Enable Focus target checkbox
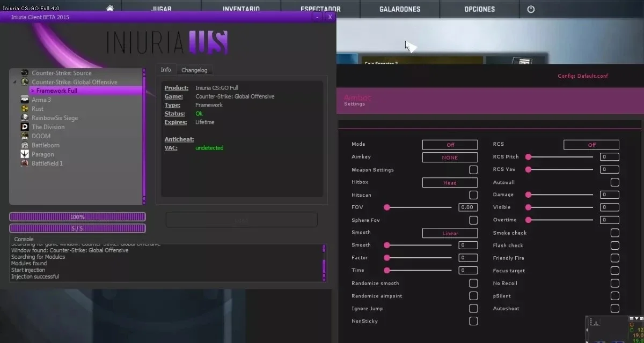Image resolution: width=644 pixels, height=343 pixels. [x=615, y=271]
